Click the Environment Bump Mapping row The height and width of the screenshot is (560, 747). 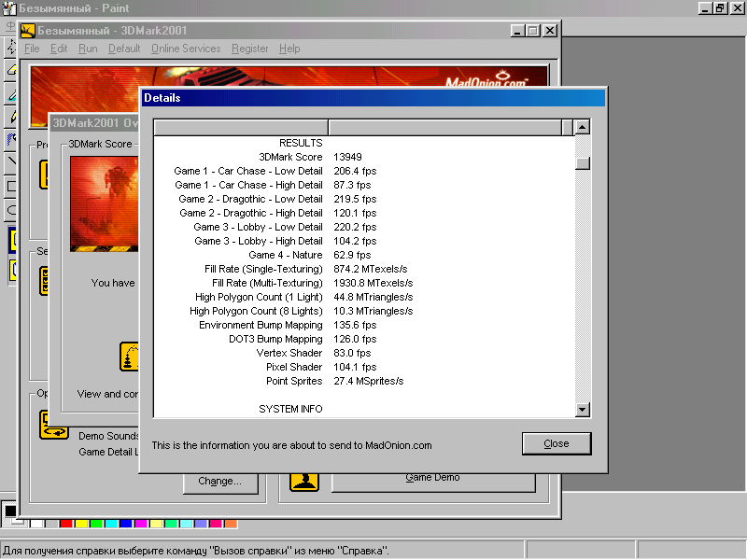tap(364, 325)
